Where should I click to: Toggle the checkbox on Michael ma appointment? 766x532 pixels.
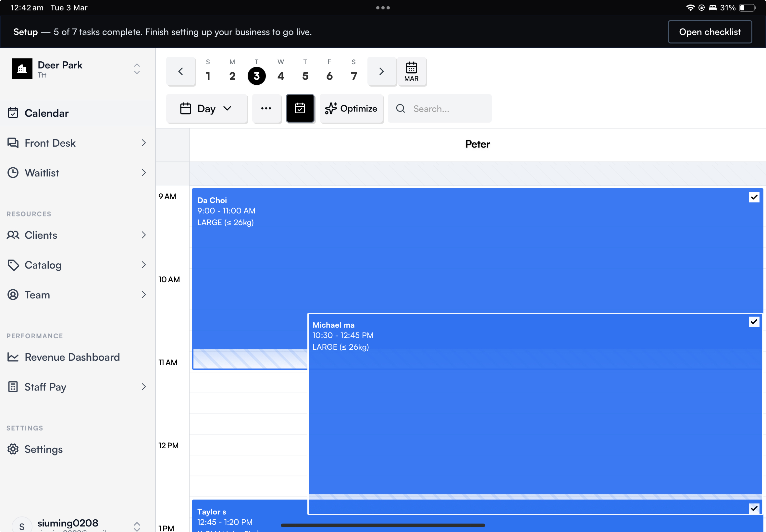coord(755,321)
